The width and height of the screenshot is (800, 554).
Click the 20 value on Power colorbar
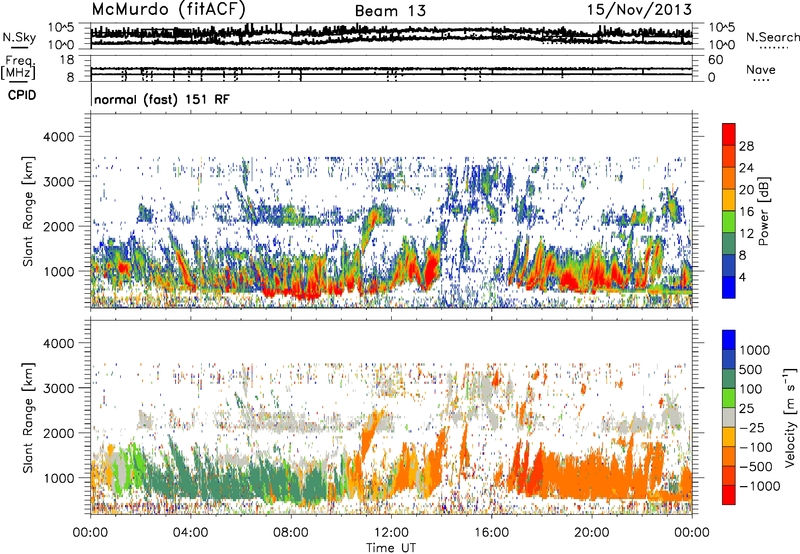pyautogui.click(x=746, y=190)
